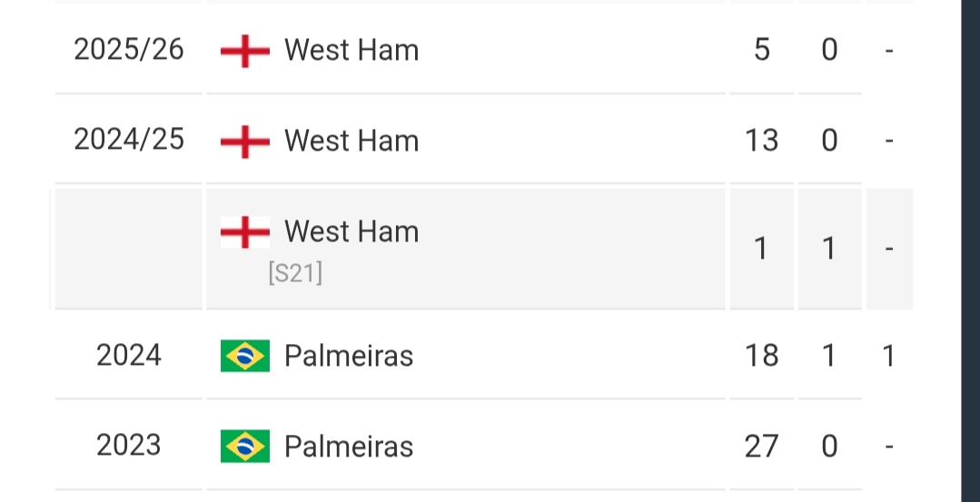Click the [S21] tag under West Ham
The width and height of the screenshot is (980, 502).
(x=295, y=273)
